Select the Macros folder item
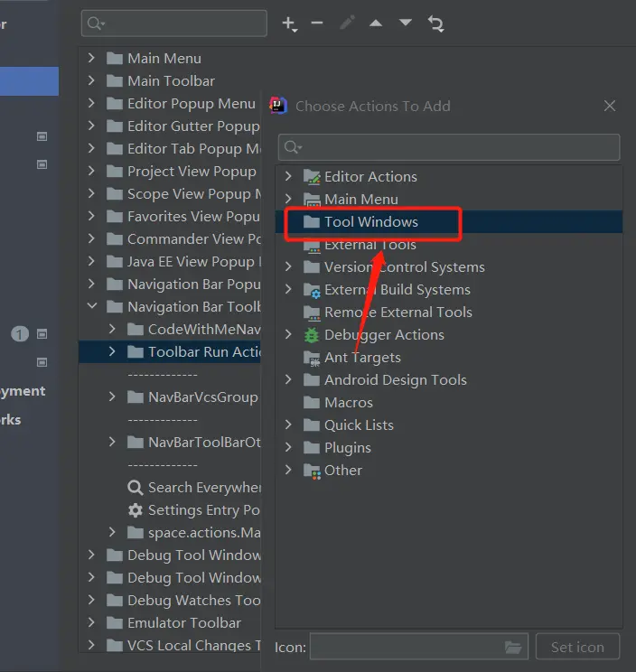Image resolution: width=636 pixels, height=672 pixels. pyautogui.click(x=348, y=403)
